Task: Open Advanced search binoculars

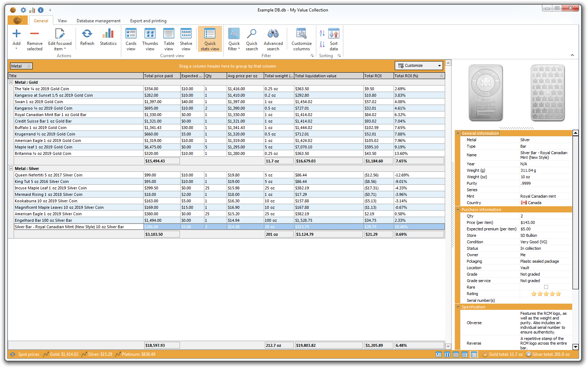Action: tap(273, 34)
